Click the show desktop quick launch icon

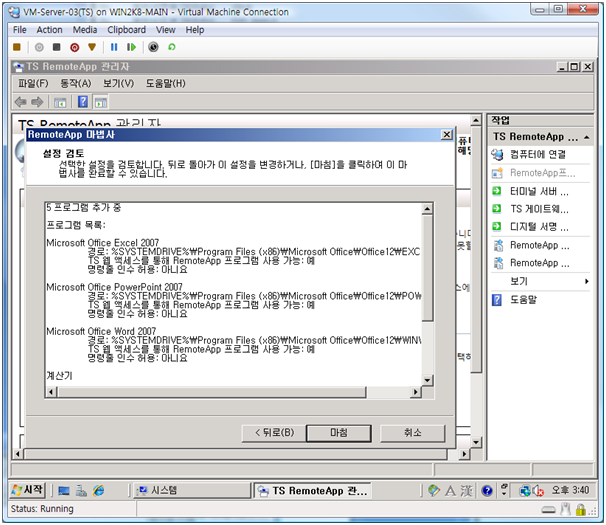(x=64, y=491)
